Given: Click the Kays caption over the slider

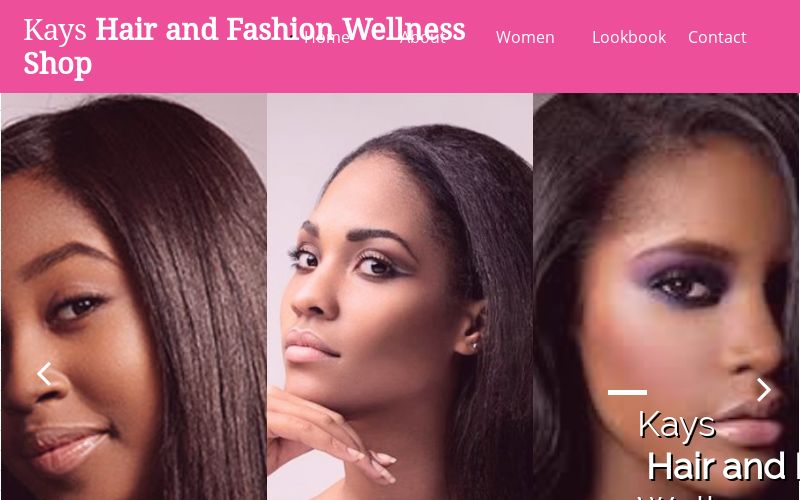Looking at the screenshot, I should (x=677, y=425).
